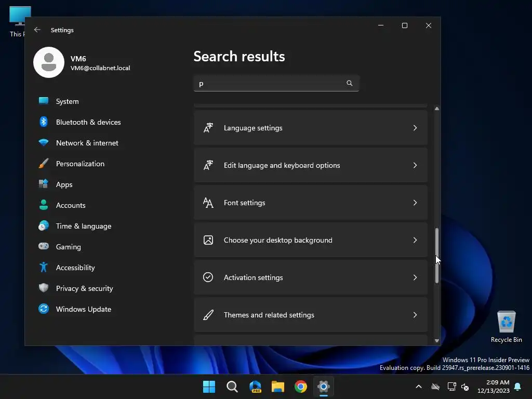Open the Font settings result
532x399 pixels.
[x=311, y=203]
